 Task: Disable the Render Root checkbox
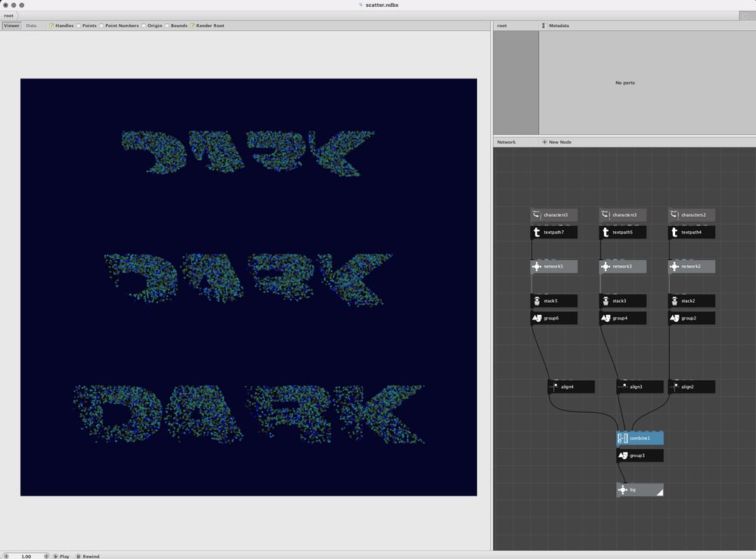[192, 26]
